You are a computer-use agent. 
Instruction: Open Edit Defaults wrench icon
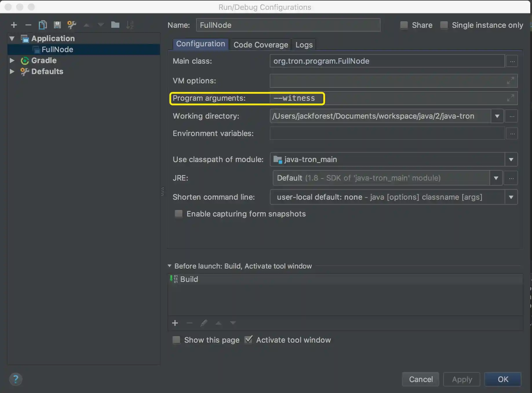pyautogui.click(x=72, y=25)
